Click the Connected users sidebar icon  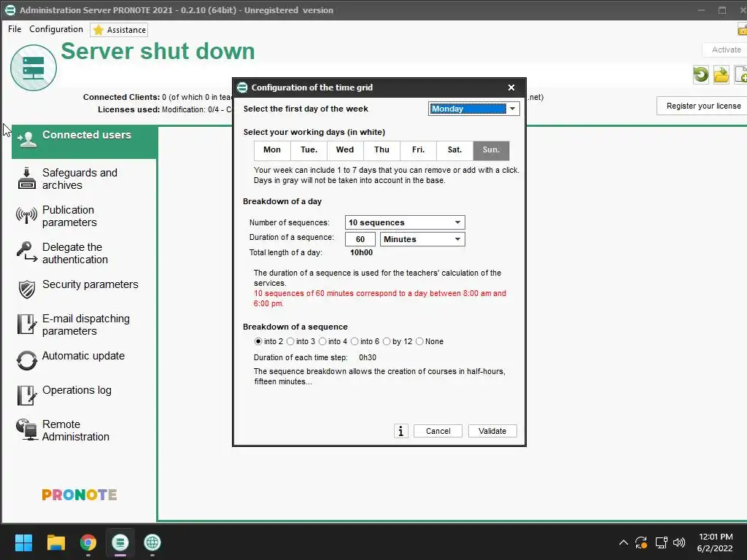[27, 139]
